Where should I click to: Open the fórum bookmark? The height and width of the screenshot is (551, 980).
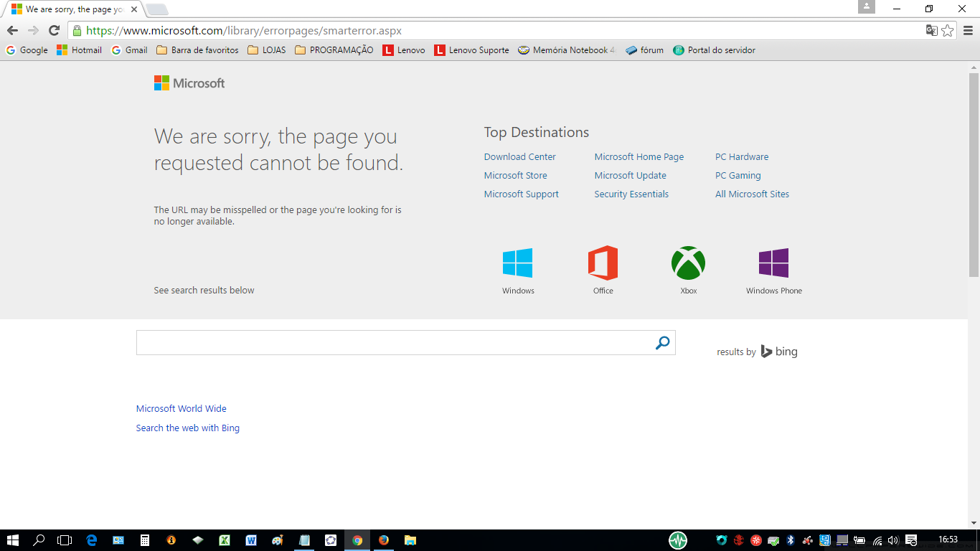point(644,50)
